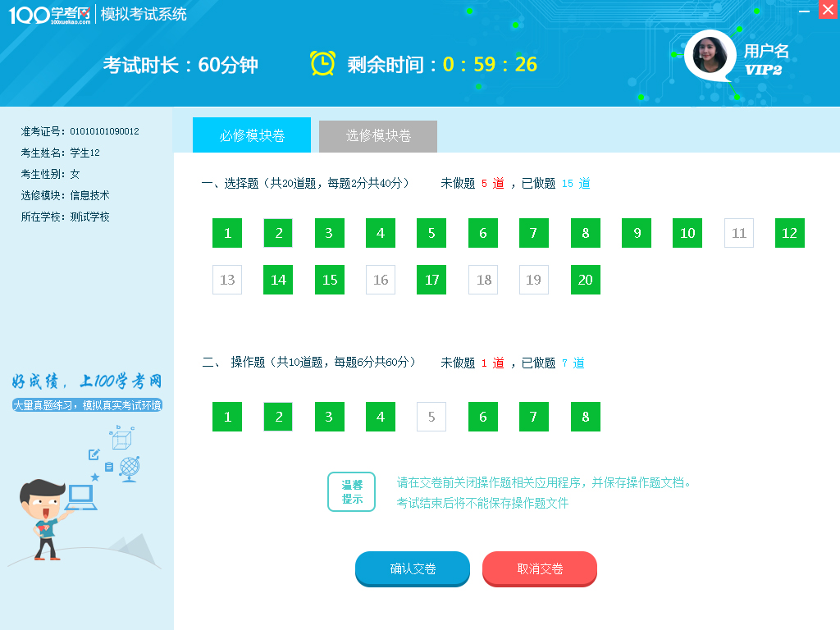840x630 pixels.
Task: Open choice question 6
Action: tap(482, 233)
